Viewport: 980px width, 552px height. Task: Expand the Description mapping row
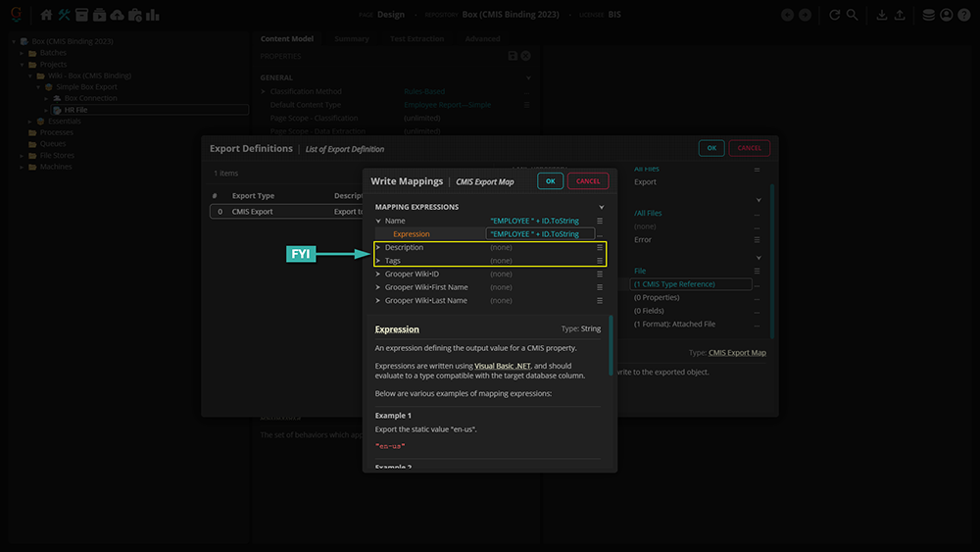pos(378,248)
